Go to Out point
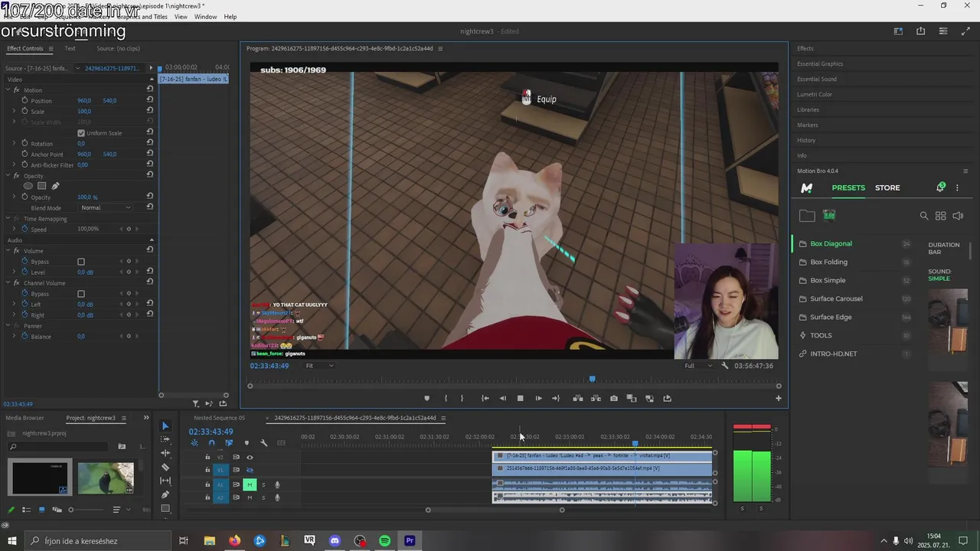The width and height of the screenshot is (980, 551). pos(556,398)
